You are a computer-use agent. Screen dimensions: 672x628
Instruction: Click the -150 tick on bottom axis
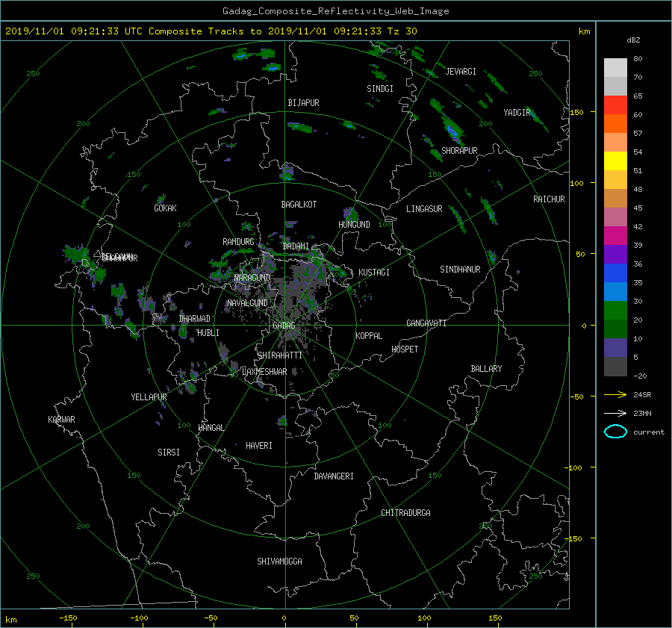pos(68,618)
